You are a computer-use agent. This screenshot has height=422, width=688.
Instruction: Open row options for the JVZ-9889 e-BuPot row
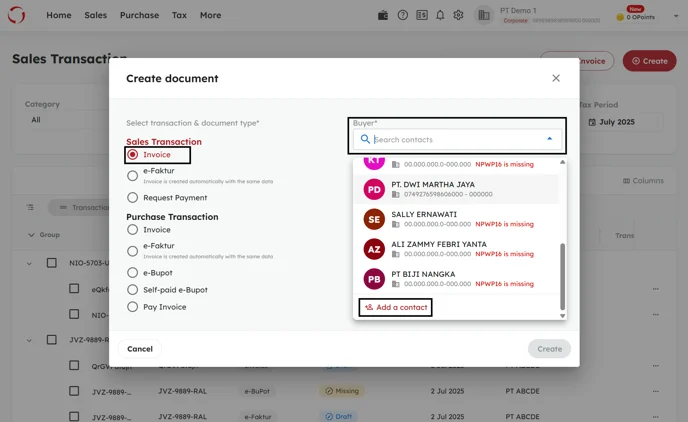[x=656, y=391]
